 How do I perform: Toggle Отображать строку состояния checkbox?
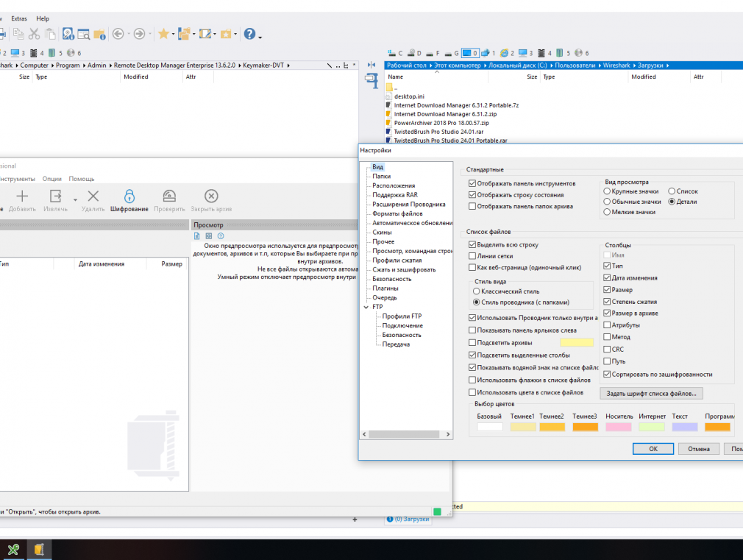(x=472, y=195)
